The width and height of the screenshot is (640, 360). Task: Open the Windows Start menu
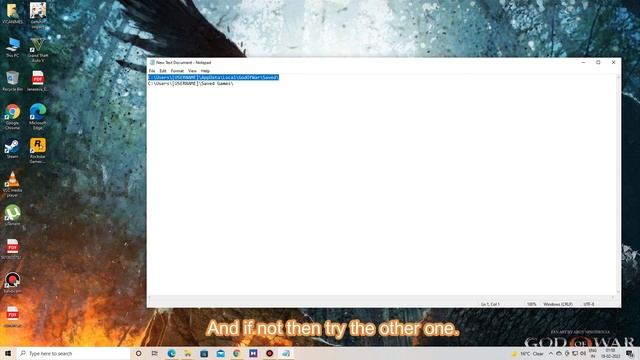(x=8, y=353)
